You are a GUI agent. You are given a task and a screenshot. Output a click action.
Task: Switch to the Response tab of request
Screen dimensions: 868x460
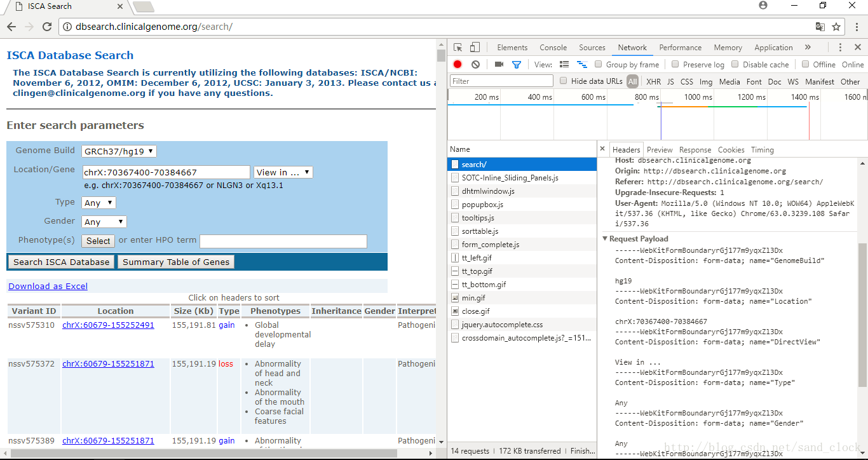pos(695,150)
